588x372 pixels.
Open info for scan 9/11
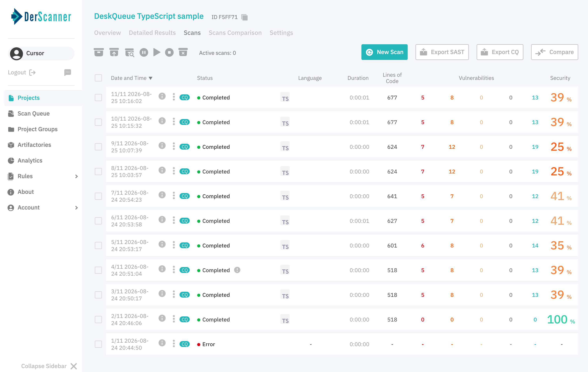(x=162, y=146)
